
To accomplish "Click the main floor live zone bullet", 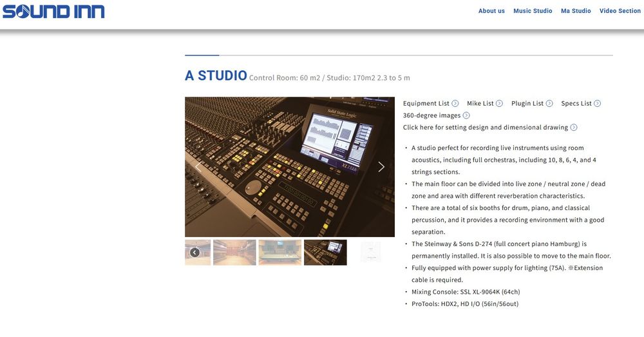I will pyautogui.click(x=509, y=190).
